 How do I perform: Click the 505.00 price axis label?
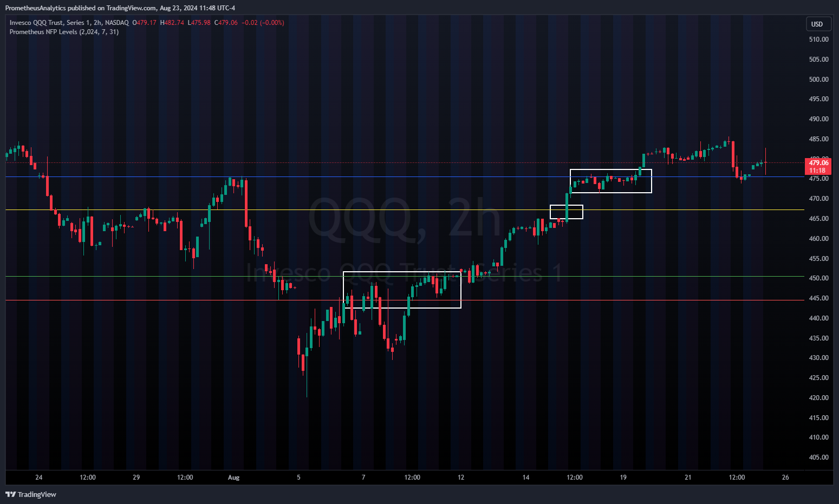(818, 60)
